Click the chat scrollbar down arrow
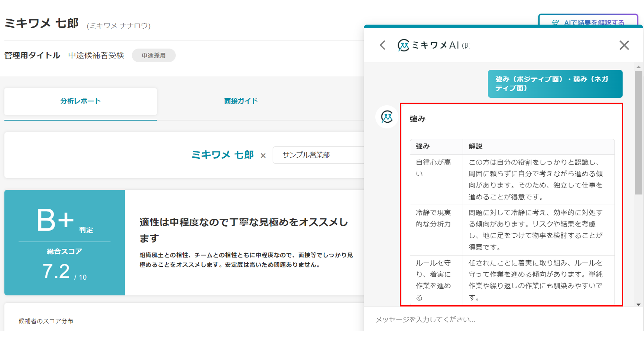 pyautogui.click(x=638, y=304)
